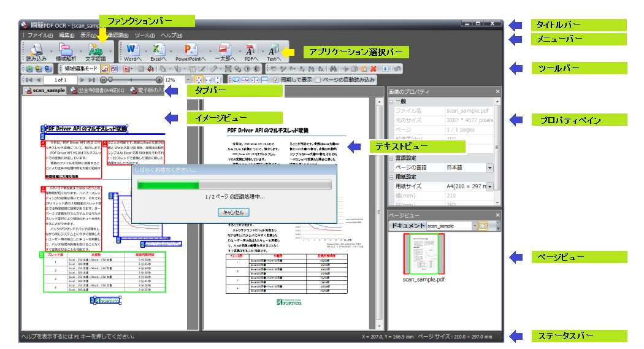Toggle thumbnail view button in ページビュー
Screen dimensions: 644x349
click(483, 226)
